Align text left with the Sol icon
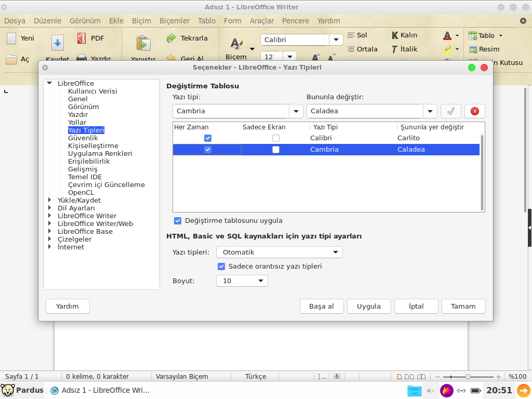The width and height of the screenshot is (532, 399). pos(351,35)
